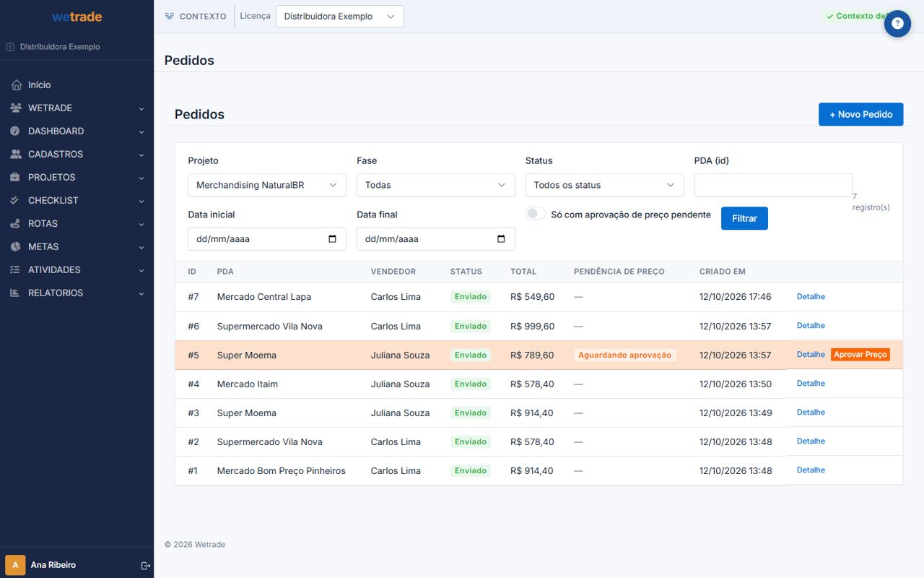Click the + Novo Pedido button
Image resolution: width=924 pixels, height=578 pixels.
coord(860,114)
